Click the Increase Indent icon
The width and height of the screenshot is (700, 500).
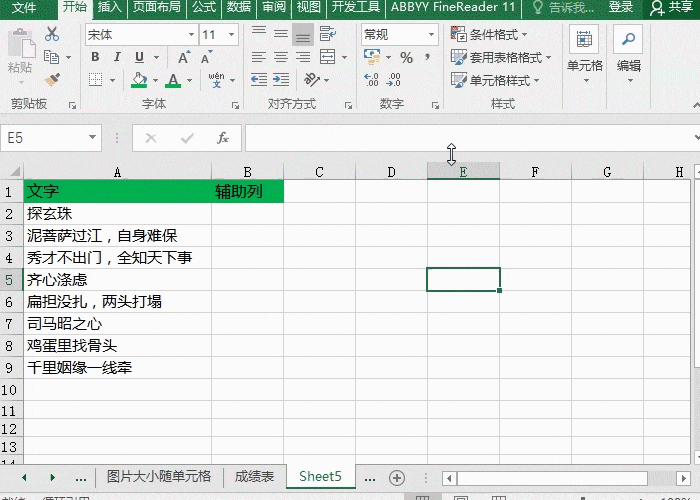(x=281, y=81)
